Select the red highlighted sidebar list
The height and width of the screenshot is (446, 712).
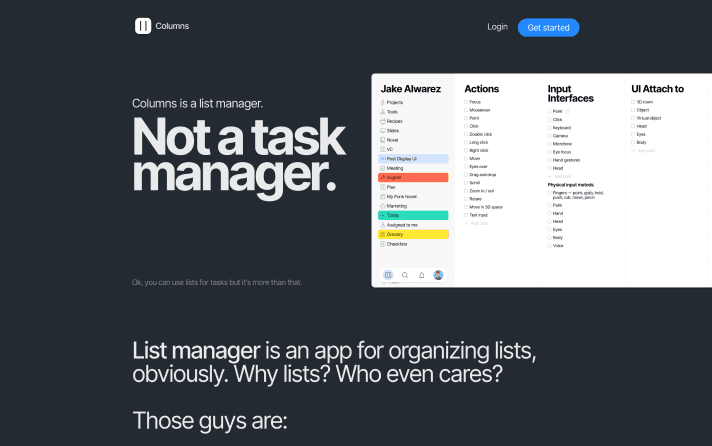pyautogui.click(x=413, y=178)
